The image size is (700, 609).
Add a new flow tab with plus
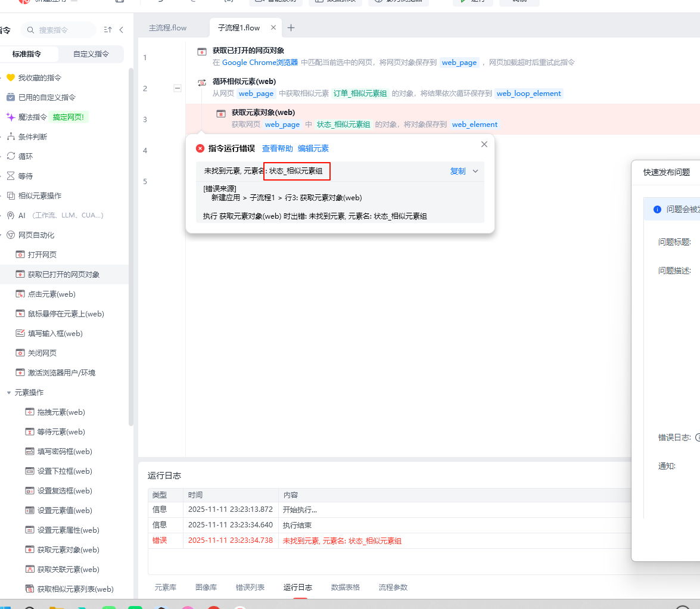coord(291,27)
